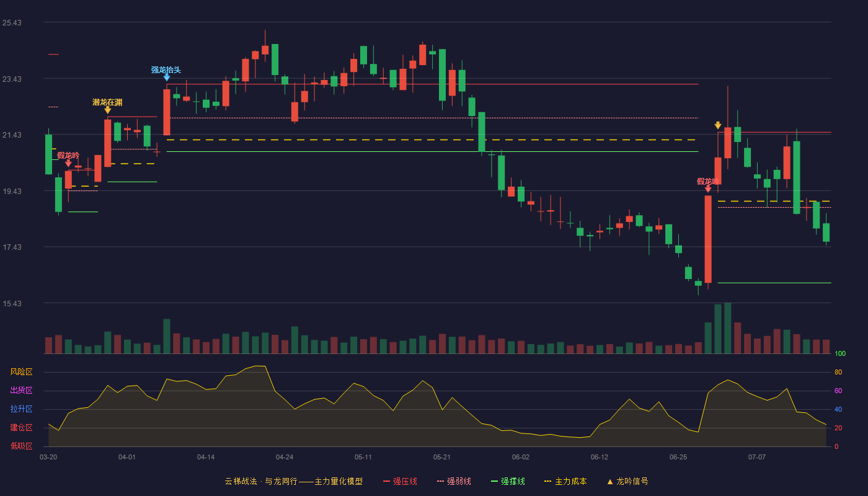Toggle the 主力成本 legend series
This screenshot has height=496, width=868.
(x=565, y=481)
